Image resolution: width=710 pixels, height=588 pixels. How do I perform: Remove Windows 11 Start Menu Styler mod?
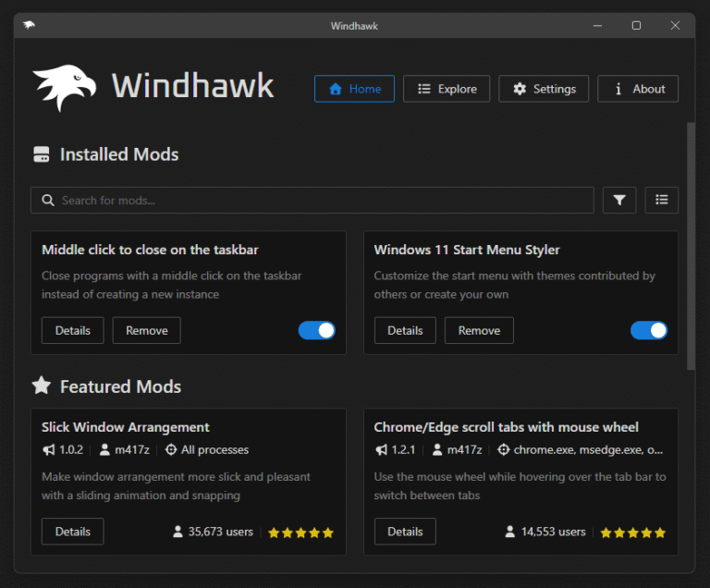click(479, 330)
